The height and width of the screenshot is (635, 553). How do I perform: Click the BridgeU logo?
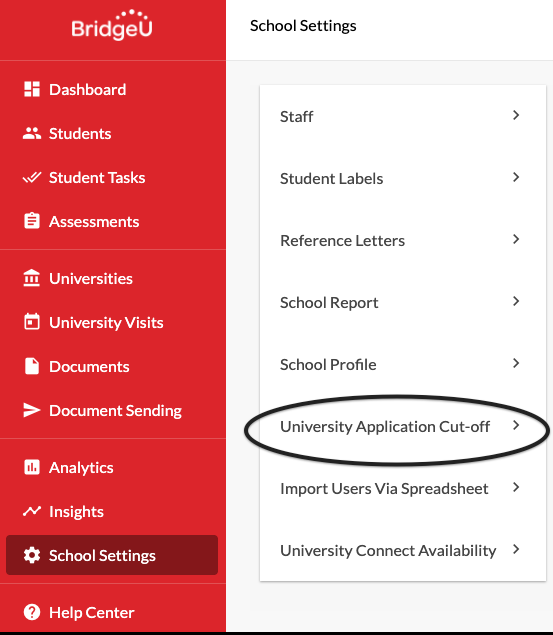click(x=112, y=25)
